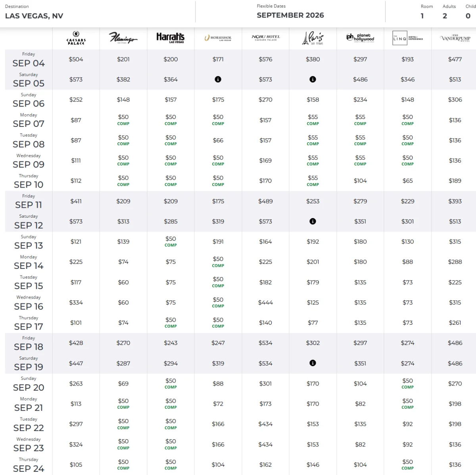Viewport: 476px width, 475px height.
Task: Choose Flamingo $69 rate on Sep 20
Action: coord(123,383)
